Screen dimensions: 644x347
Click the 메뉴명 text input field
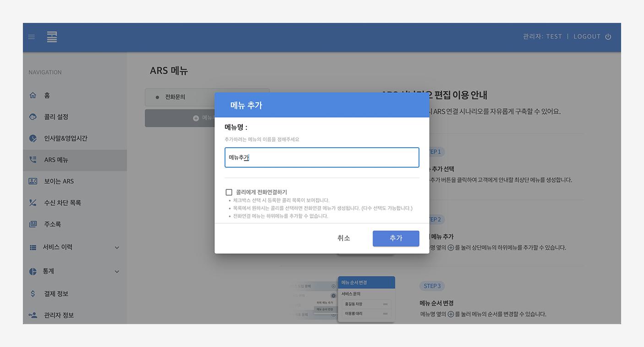(322, 157)
